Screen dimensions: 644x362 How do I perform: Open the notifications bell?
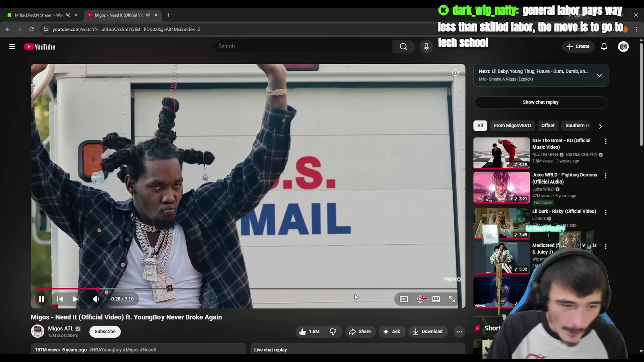tap(604, 46)
